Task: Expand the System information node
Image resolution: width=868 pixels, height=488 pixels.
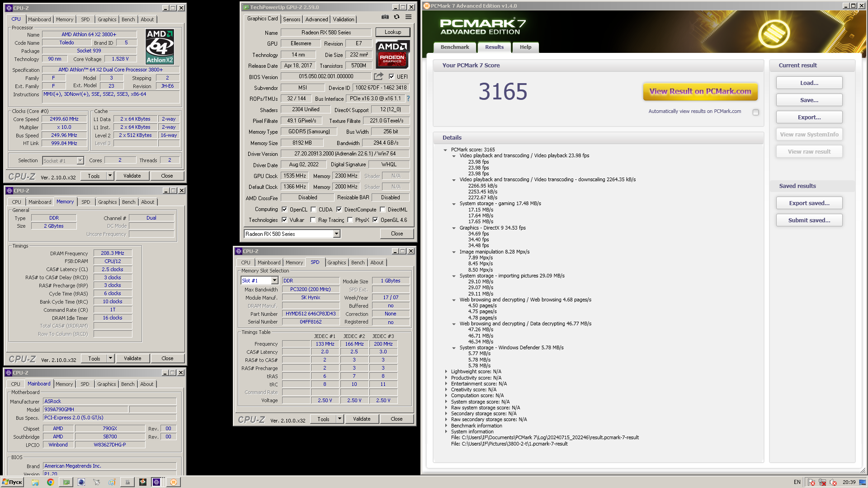Action: [x=446, y=432]
